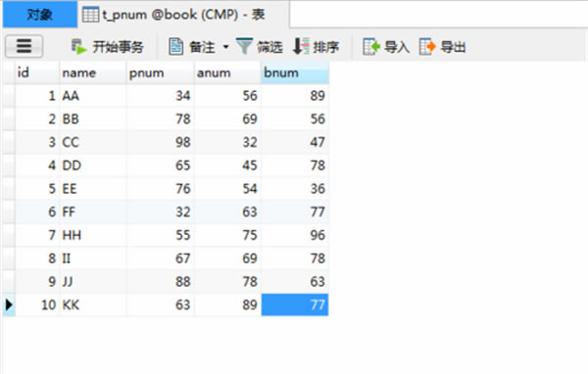The image size is (588, 374).
Task: Click the 导出 export icon
Action: coord(427,47)
